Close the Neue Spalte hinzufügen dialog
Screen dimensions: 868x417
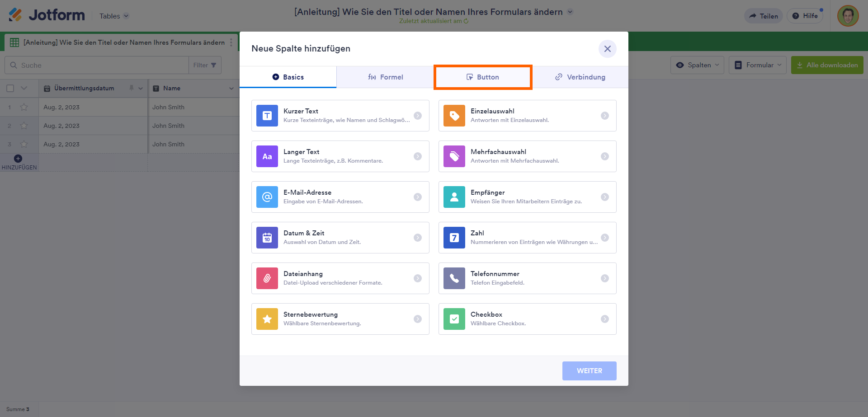click(x=607, y=49)
